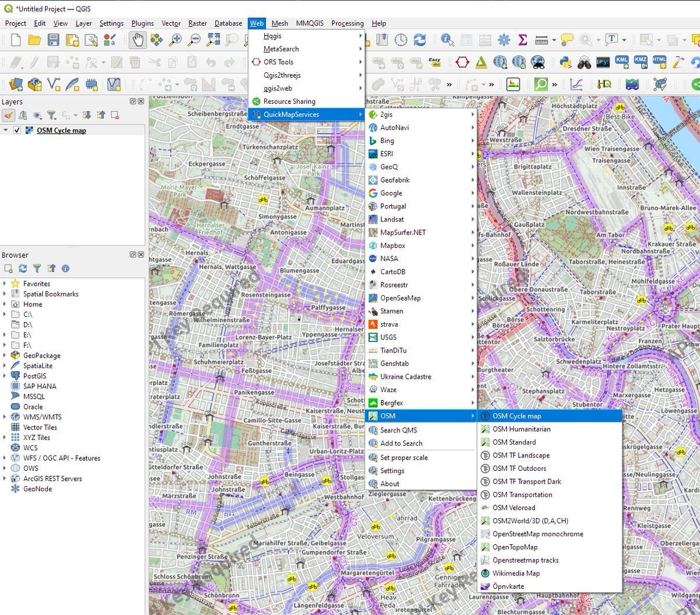Open the text annotation tool dropdown arrow
The height and width of the screenshot is (615, 700).
(x=624, y=40)
